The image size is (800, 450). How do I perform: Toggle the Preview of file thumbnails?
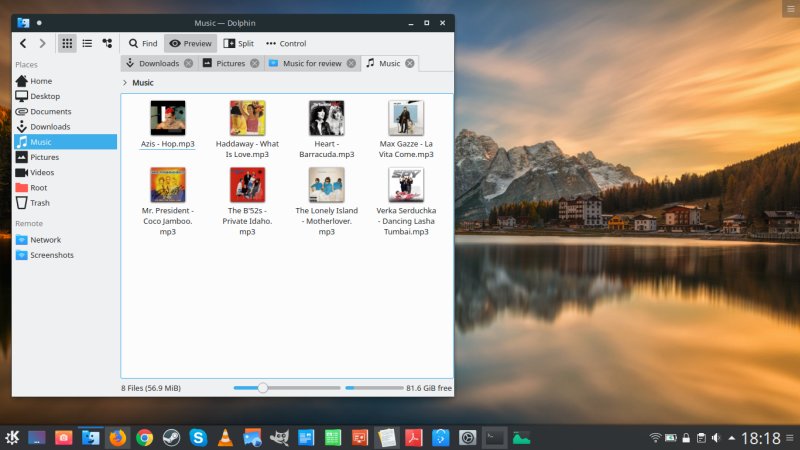click(x=190, y=43)
